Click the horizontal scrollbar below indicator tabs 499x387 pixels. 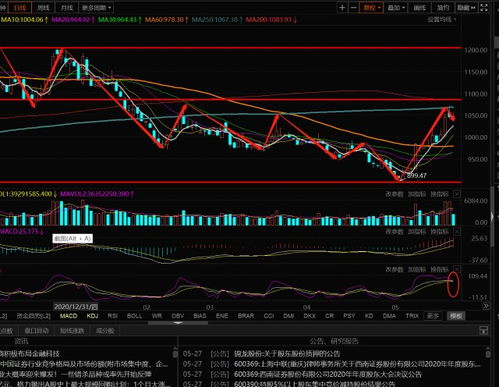click(x=178, y=323)
